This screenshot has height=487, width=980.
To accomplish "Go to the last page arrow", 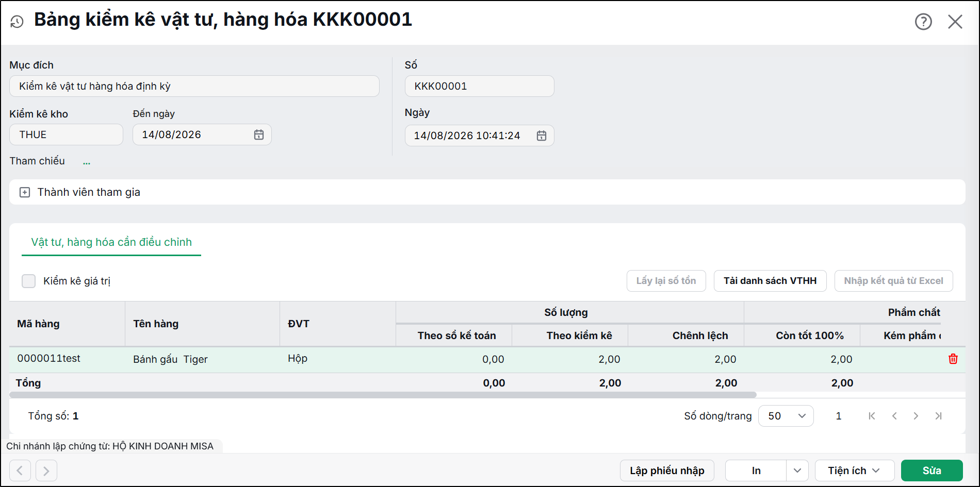I will [x=939, y=416].
